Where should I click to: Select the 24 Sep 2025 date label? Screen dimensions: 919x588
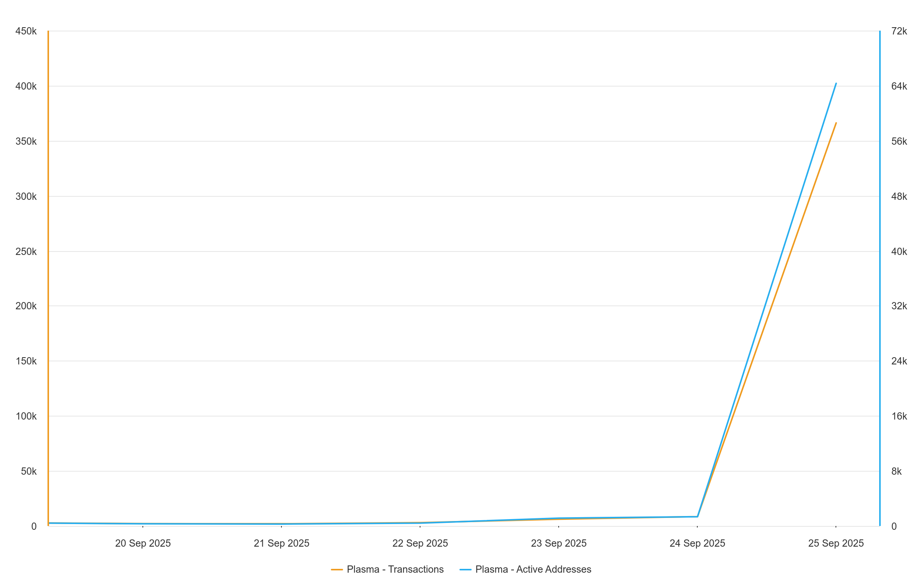(x=697, y=543)
